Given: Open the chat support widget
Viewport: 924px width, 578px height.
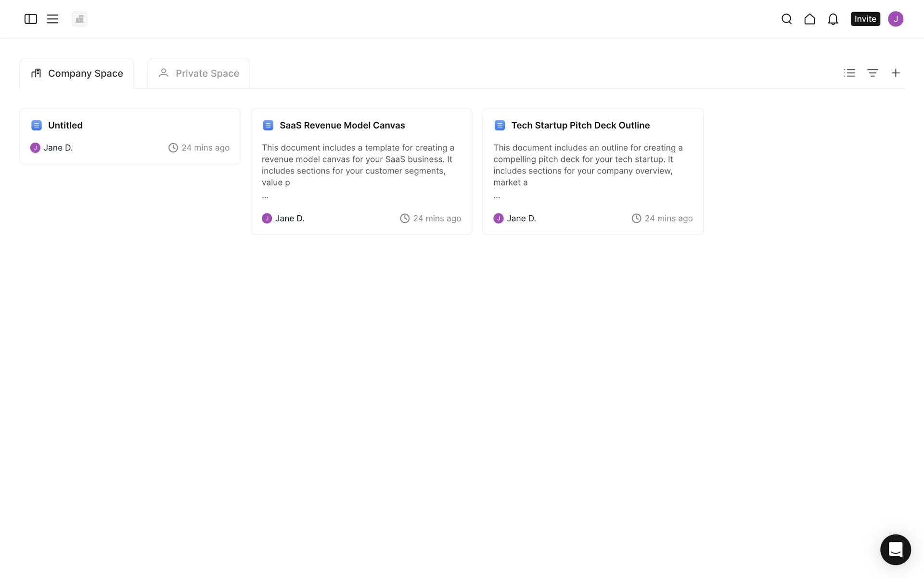Looking at the screenshot, I should tap(895, 549).
